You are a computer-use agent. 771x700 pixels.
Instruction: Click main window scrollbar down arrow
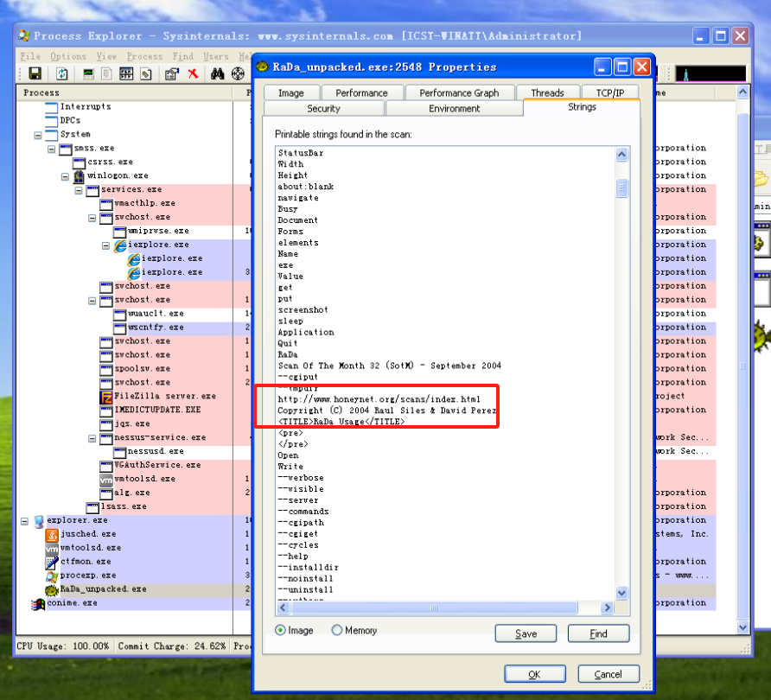point(743,627)
